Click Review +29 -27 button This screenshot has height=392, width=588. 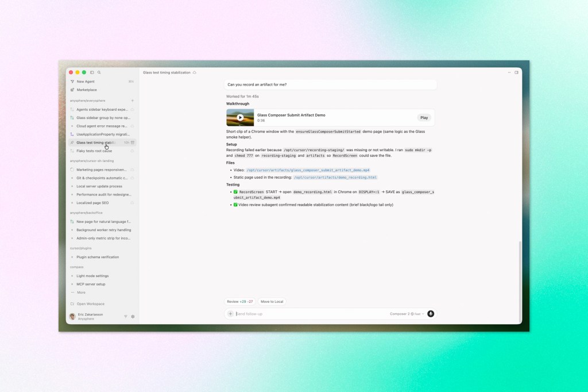coord(239,302)
